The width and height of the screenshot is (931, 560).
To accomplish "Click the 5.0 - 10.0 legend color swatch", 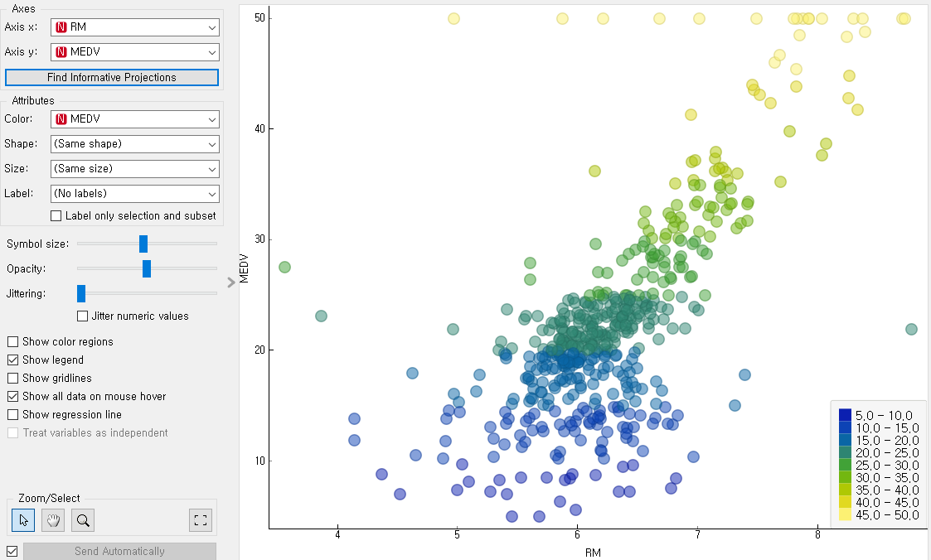I will (845, 415).
